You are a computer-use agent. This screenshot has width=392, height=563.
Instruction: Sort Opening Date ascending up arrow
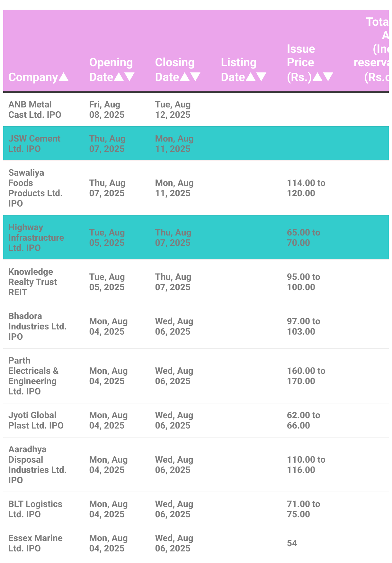119,77
